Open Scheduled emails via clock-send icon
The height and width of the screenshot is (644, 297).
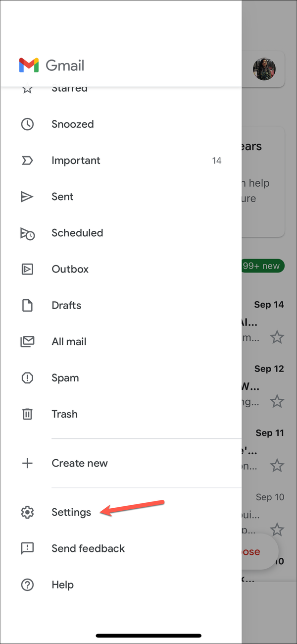tap(28, 233)
